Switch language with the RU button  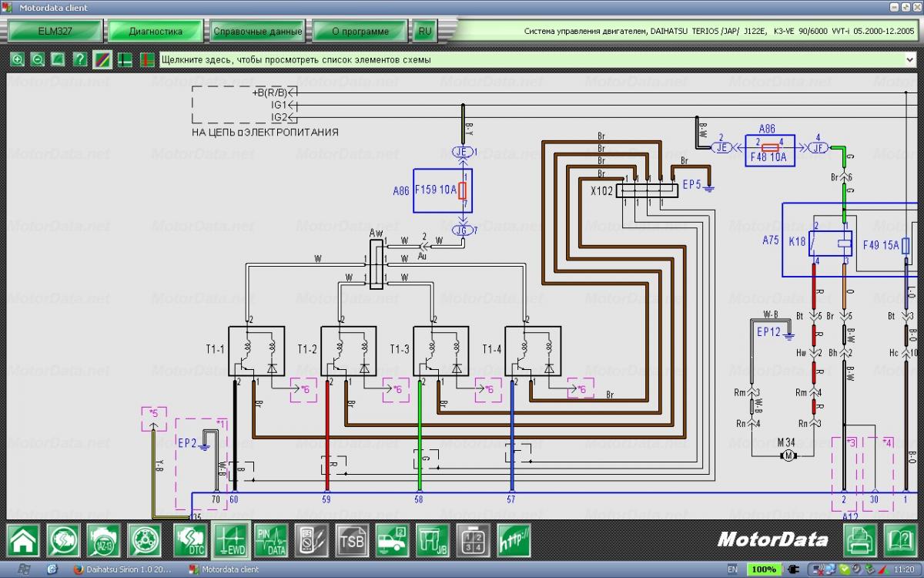coord(424,32)
